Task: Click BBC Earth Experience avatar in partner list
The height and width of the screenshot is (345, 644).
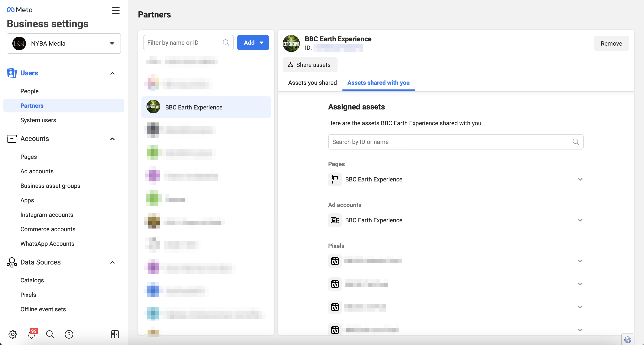Action: point(153,107)
